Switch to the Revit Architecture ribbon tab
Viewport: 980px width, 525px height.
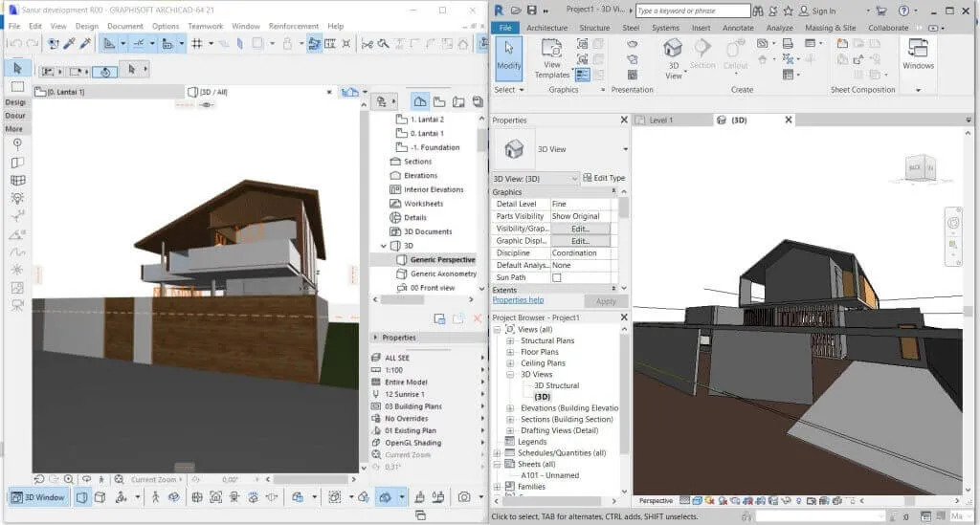(x=546, y=28)
